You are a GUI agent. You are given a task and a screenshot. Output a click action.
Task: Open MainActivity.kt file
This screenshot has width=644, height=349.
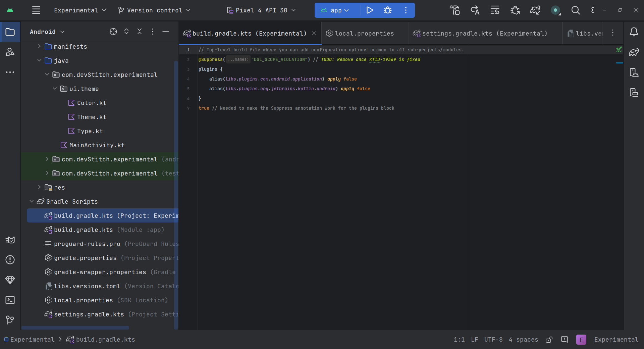(97, 145)
